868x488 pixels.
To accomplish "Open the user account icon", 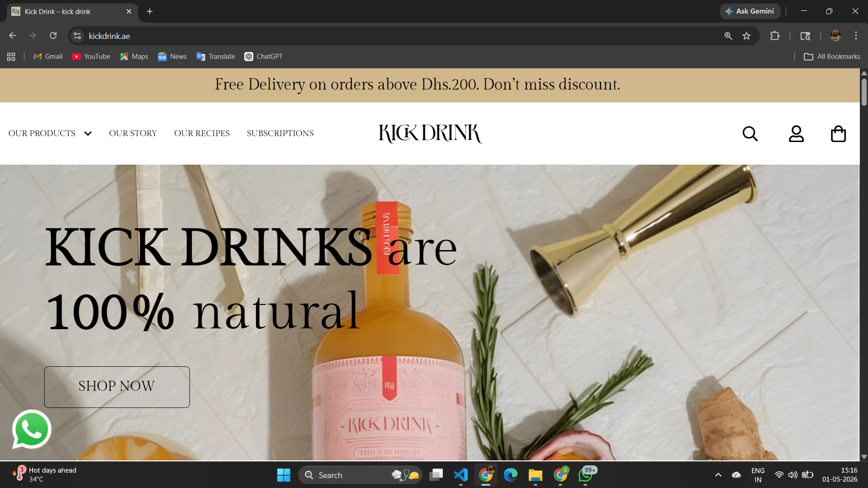I will click(x=796, y=133).
